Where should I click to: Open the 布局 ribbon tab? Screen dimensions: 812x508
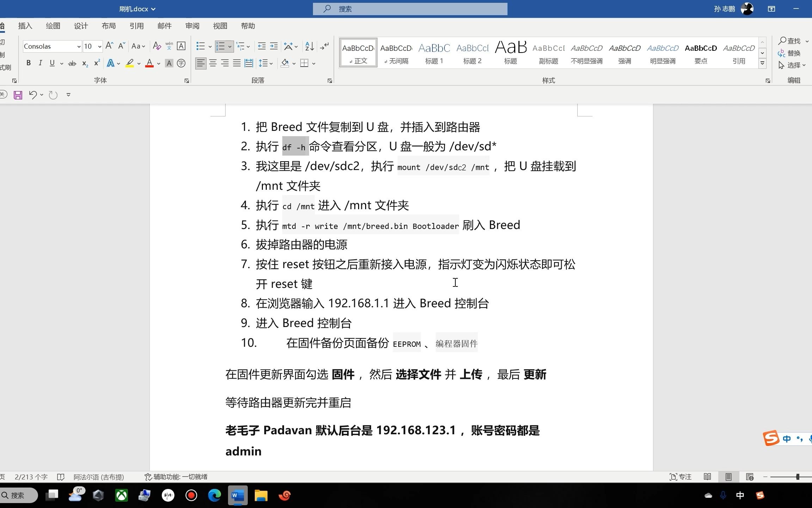109,26
